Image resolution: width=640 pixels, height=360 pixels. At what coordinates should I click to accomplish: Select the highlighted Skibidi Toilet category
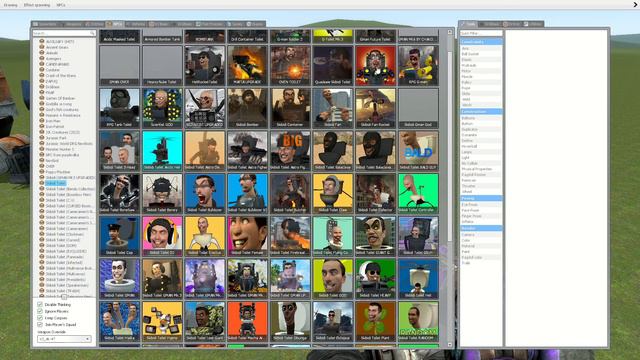[56, 183]
